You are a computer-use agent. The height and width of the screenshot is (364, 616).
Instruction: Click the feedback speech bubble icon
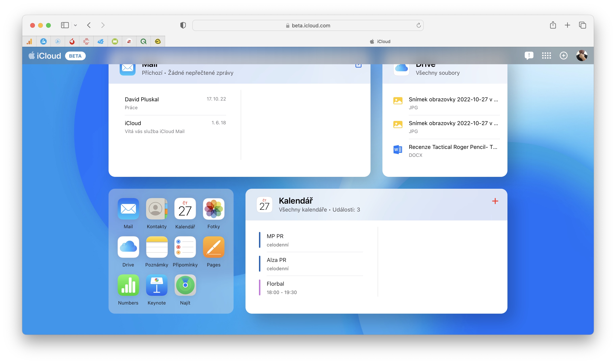[529, 56]
